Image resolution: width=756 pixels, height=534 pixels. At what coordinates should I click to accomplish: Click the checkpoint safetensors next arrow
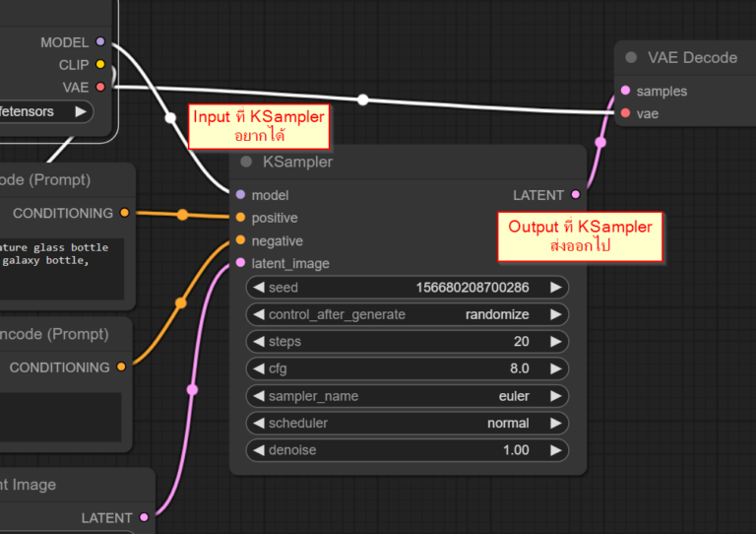pyautogui.click(x=80, y=111)
